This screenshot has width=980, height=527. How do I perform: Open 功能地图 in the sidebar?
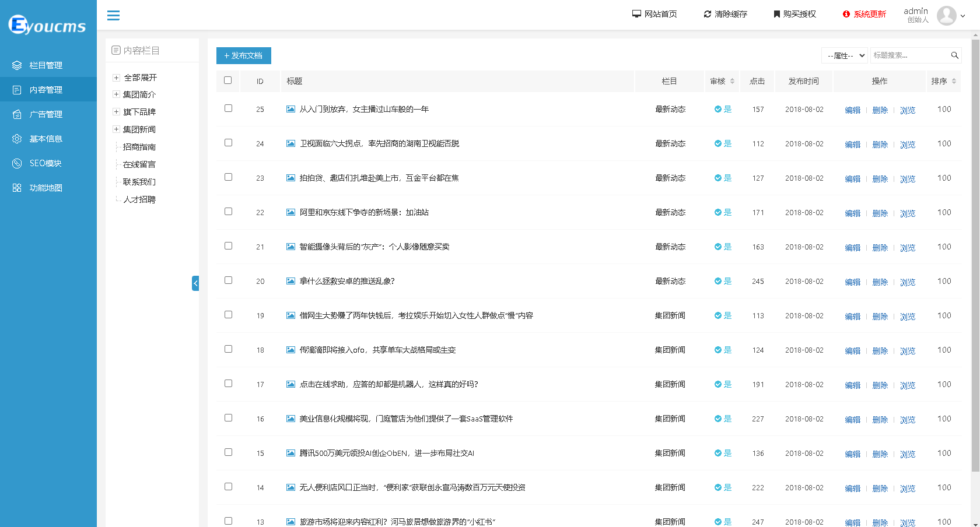48,188
